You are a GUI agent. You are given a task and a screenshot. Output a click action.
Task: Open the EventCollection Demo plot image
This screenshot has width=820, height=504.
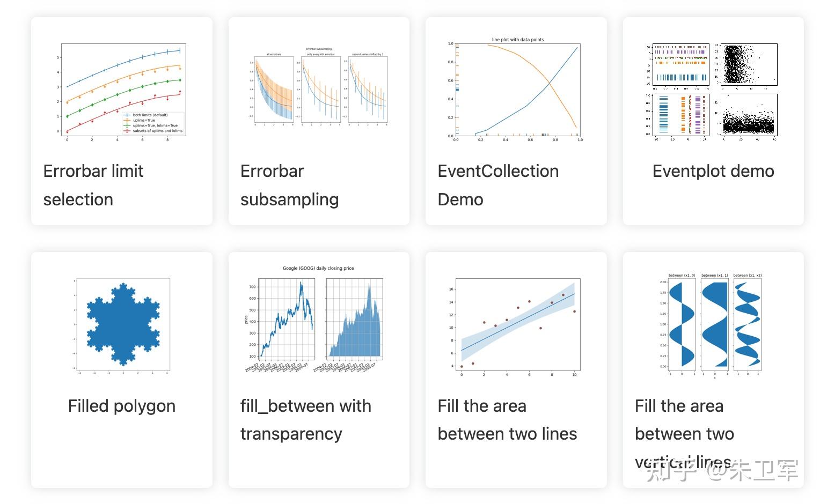click(x=516, y=90)
